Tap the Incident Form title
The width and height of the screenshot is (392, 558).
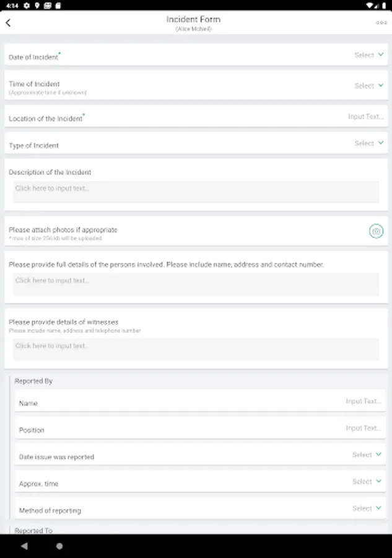[x=193, y=20]
